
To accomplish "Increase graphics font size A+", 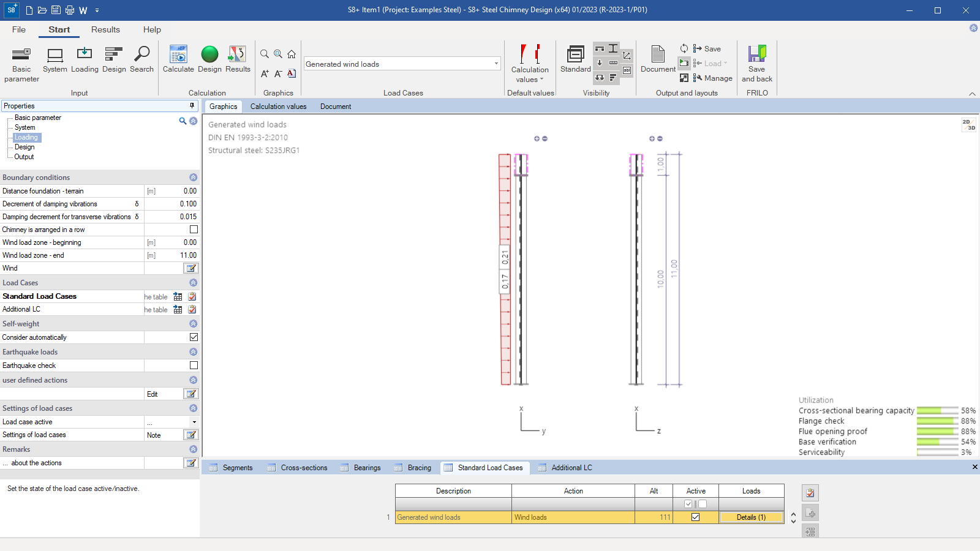I will pyautogui.click(x=265, y=73).
